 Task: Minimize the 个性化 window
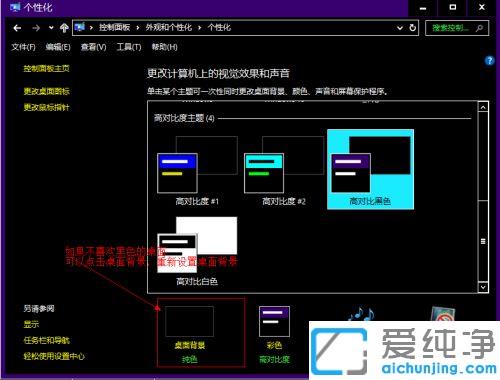pyautogui.click(x=423, y=7)
